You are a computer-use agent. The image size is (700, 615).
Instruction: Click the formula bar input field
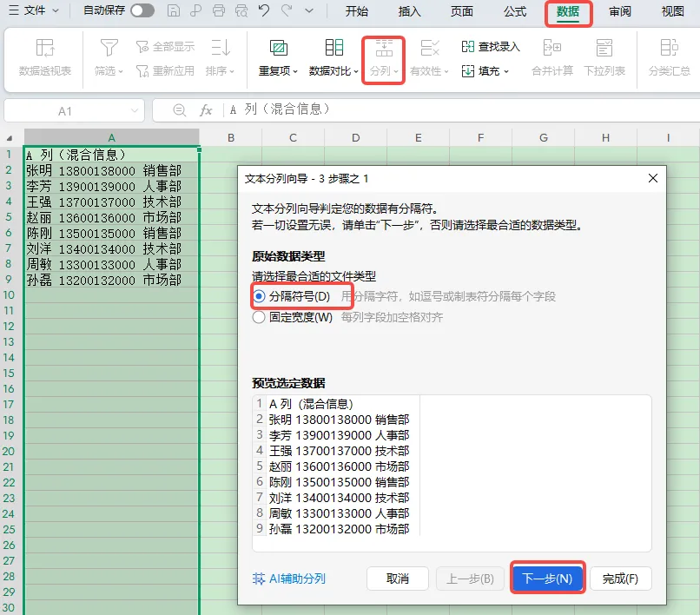462,109
